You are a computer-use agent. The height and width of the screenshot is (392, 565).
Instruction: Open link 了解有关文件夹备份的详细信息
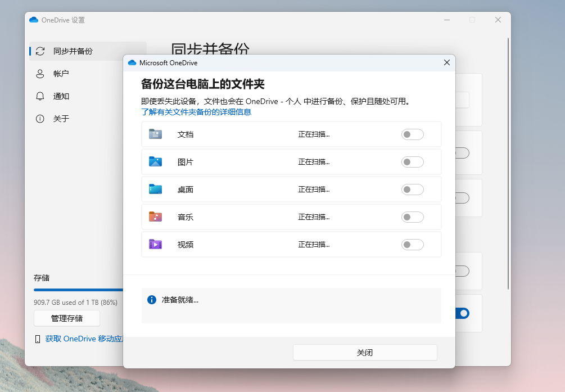(x=196, y=112)
